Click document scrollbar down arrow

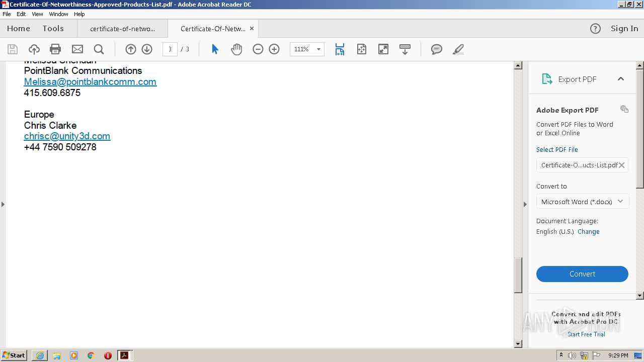point(518,344)
